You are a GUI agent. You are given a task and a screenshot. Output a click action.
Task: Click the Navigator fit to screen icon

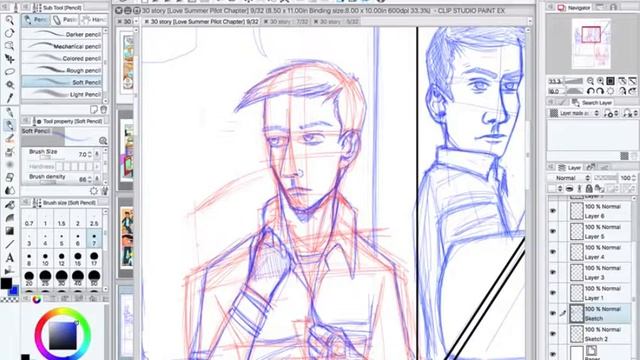[610, 81]
